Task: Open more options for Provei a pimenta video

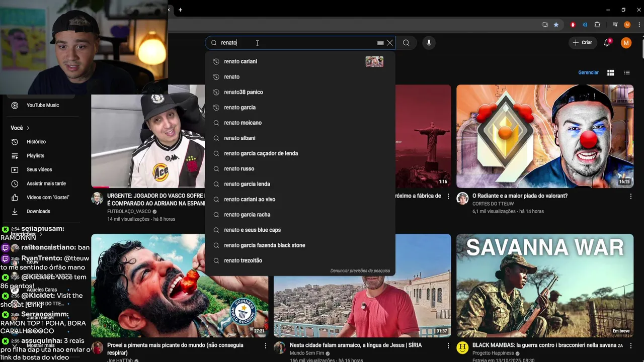Action: (266, 346)
